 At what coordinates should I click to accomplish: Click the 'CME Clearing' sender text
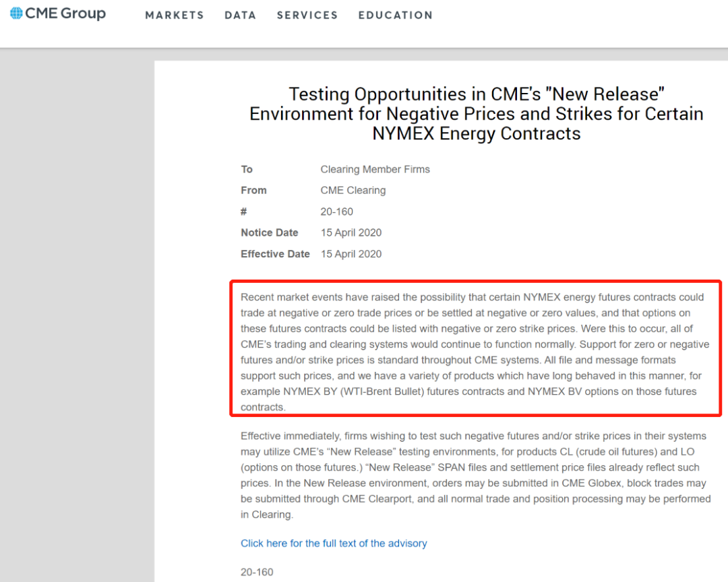(x=353, y=190)
